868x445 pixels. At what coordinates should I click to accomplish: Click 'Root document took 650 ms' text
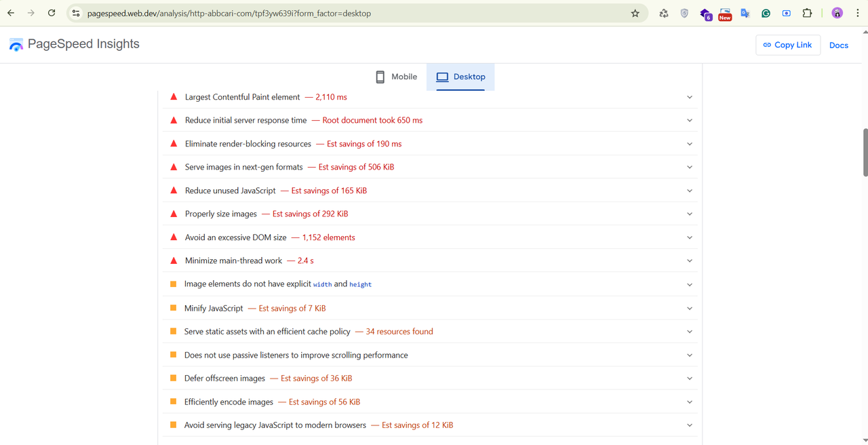(x=372, y=120)
